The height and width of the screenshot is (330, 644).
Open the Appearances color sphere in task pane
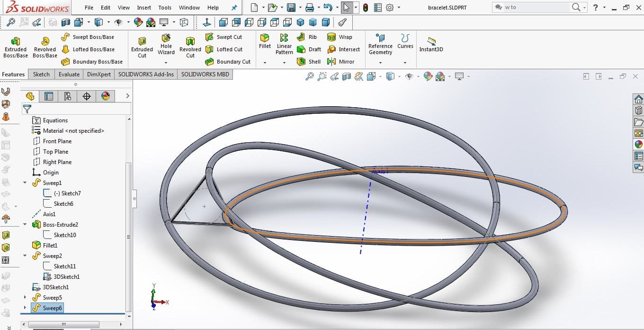pyautogui.click(x=638, y=144)
